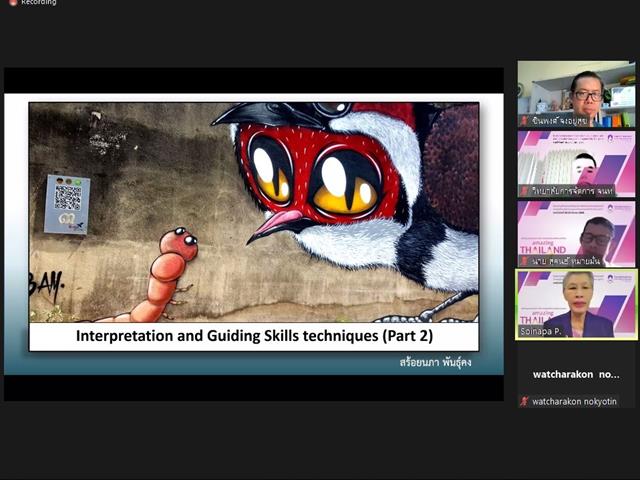Click the "watcharakon nokyotin" name label
The width and height of the screenshot is (640, 480).
[574, 402]
